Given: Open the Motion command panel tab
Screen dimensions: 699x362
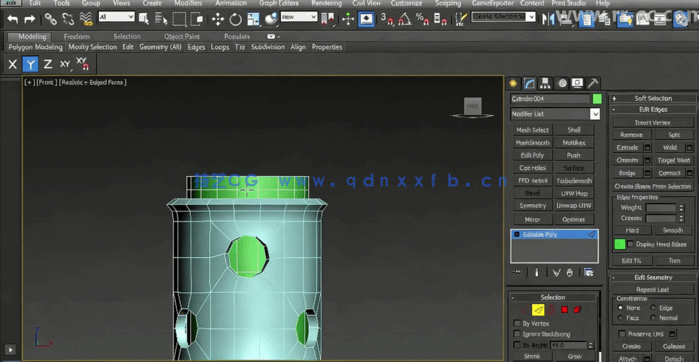Looking at the screenshot, I should pyautogui.click(x=562, y=83).
